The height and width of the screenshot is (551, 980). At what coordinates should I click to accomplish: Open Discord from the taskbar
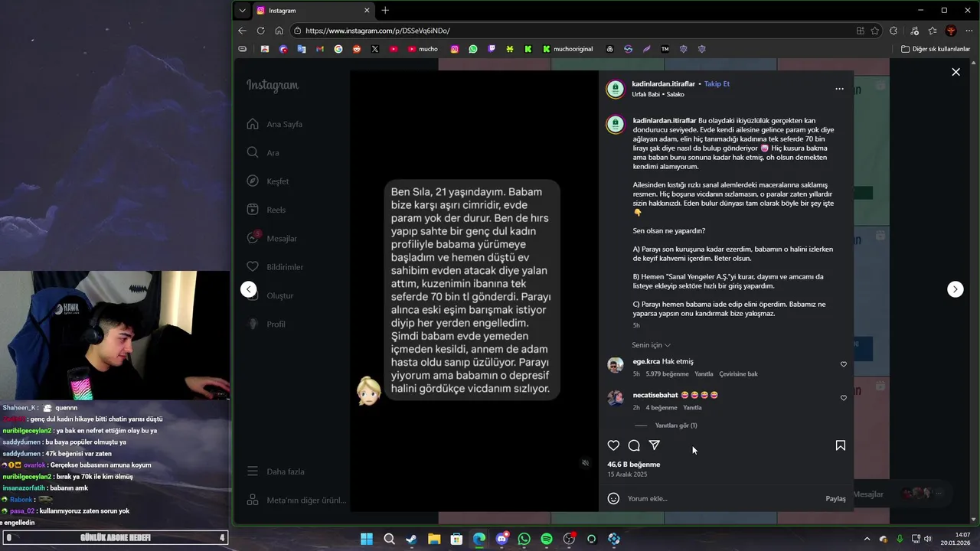click(x=501, y=539)
